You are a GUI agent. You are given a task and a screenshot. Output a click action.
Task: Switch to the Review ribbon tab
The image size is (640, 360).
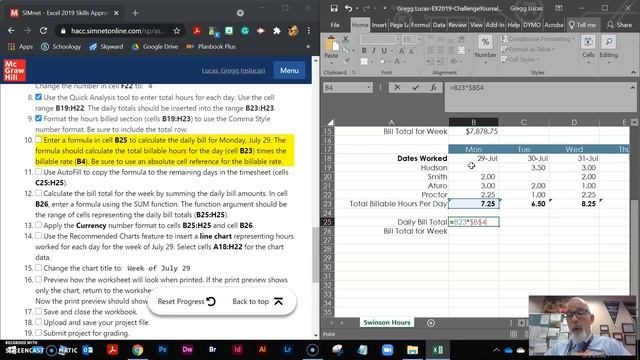pyautogui.click(x=458, y=25)
